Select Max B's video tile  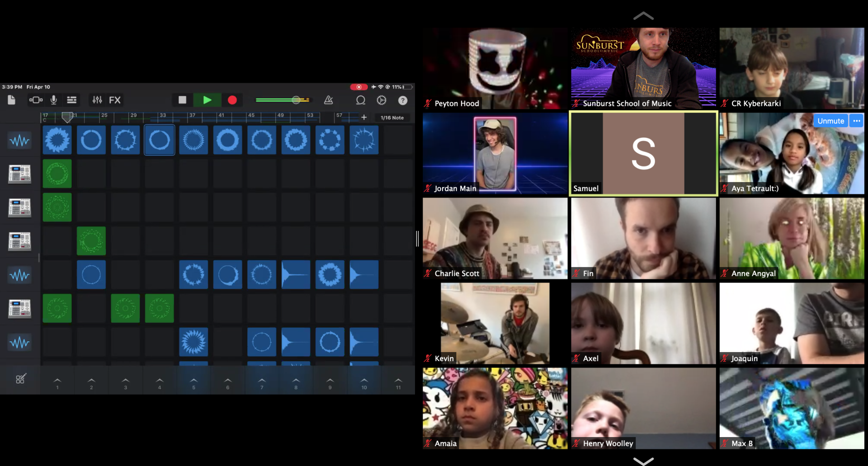[x=792, y=408]
